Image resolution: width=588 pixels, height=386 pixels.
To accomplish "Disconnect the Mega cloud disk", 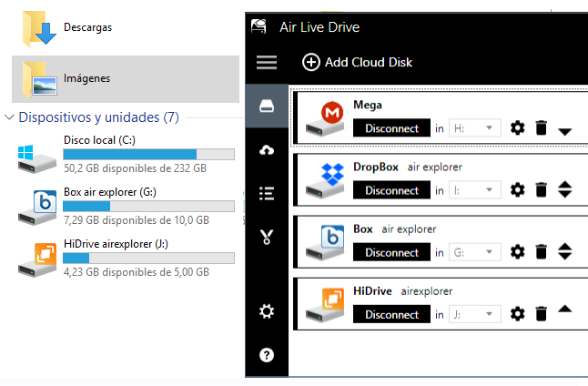I will click(x=391, y=128).
